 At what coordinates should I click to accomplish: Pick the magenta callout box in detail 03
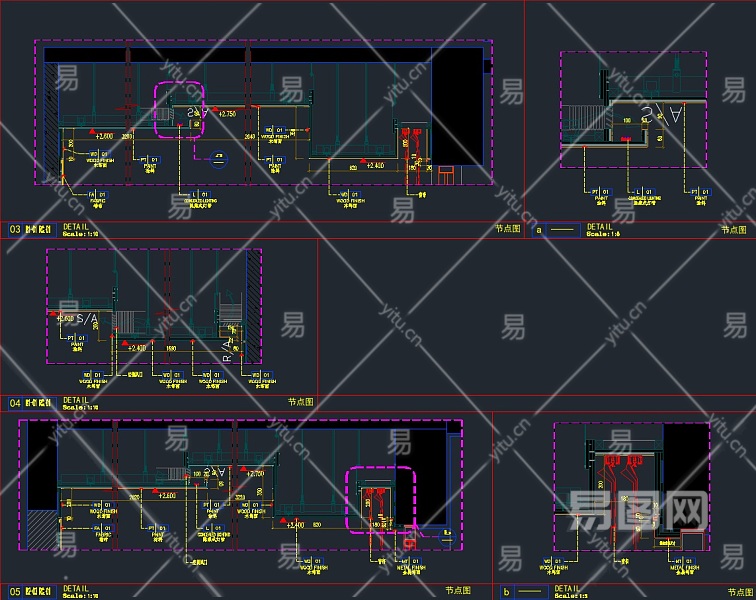pos(179,110)
